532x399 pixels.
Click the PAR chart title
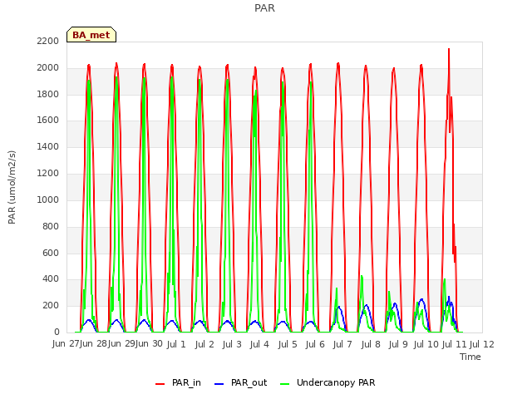264,7
